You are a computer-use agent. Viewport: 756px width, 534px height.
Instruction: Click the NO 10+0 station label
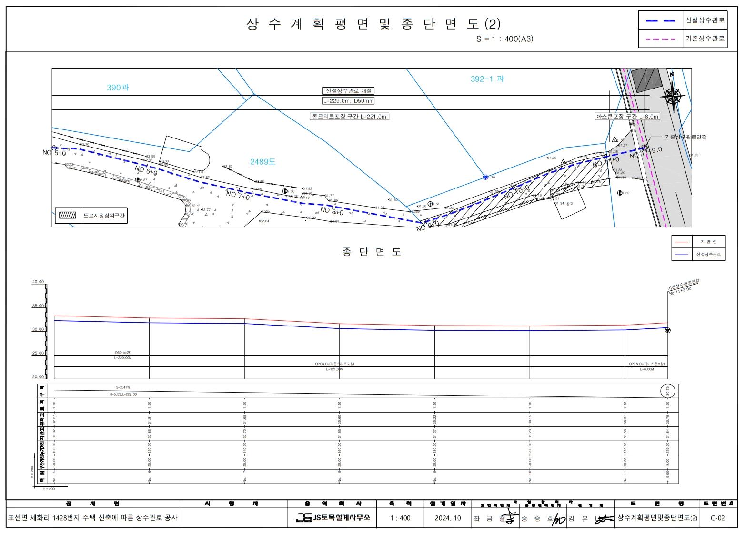pyautogui.click(x=516, y=193)
